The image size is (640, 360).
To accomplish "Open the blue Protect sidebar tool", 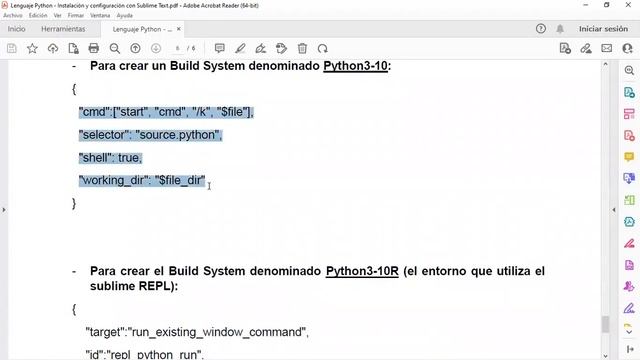I will 629,222.
